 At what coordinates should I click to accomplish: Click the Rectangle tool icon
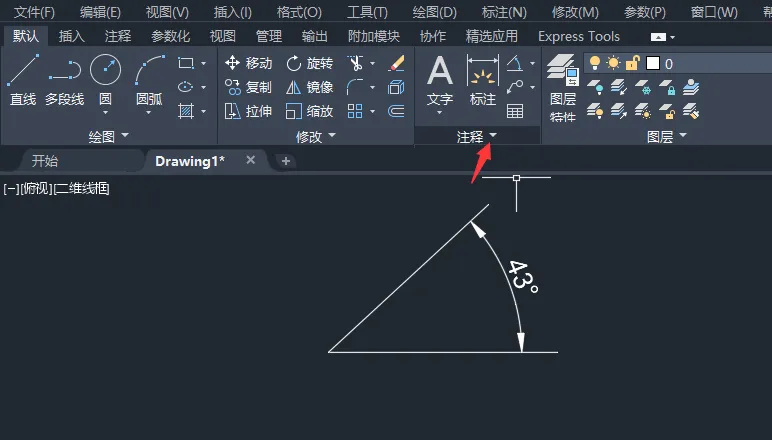pos(186,63)
